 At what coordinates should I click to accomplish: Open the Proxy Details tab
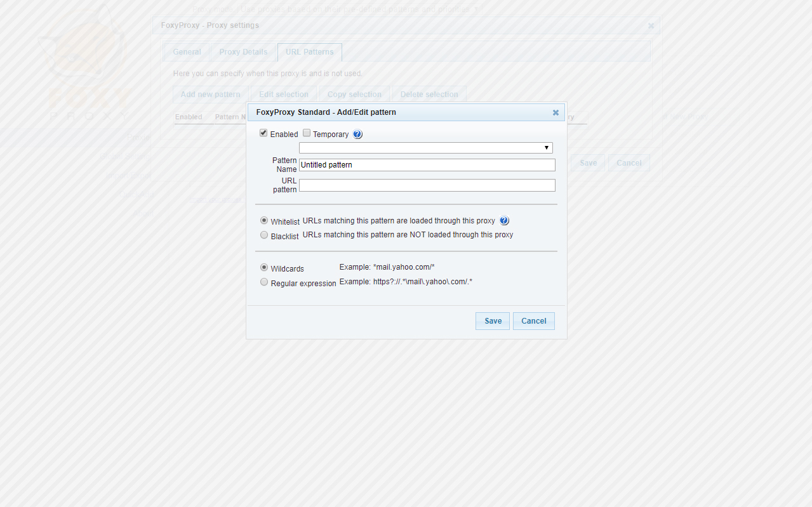[243, 52]
